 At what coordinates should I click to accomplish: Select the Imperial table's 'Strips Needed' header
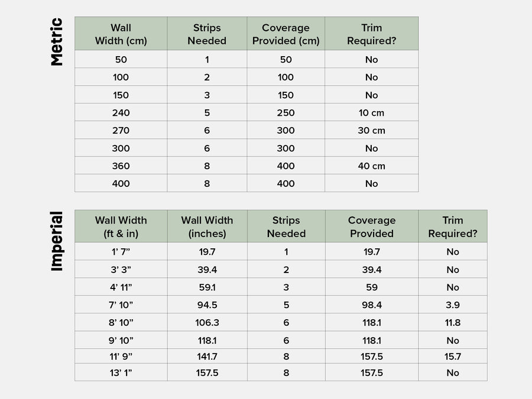click(286, 226)
